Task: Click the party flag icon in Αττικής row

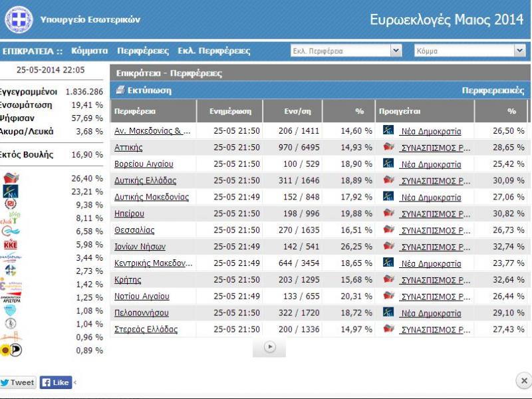Action: [x=389, y=148]
